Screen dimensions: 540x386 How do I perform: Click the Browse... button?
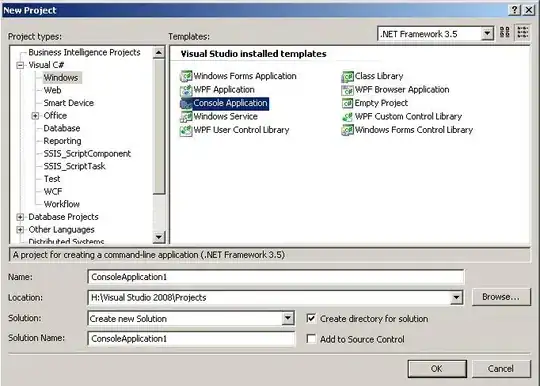(501, 297)
